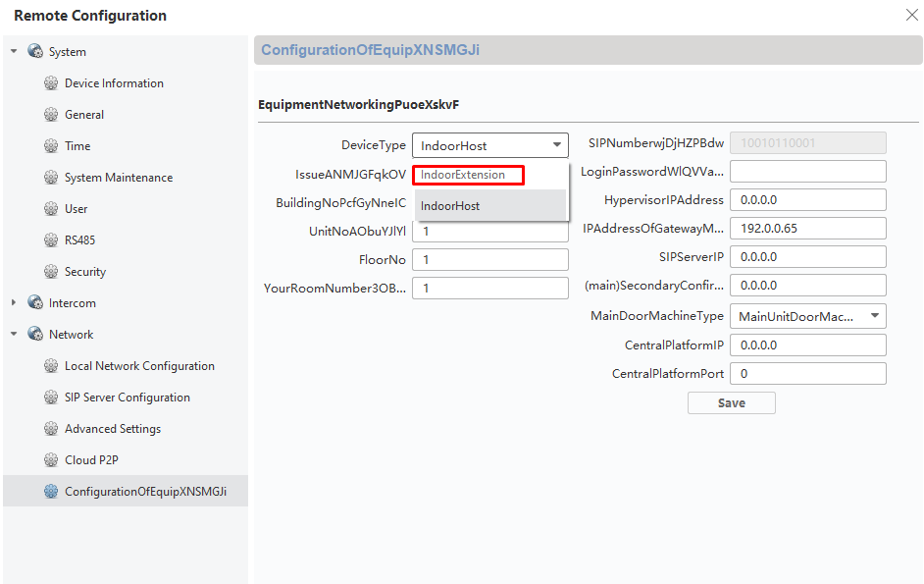Open the General settings page
This screenshot has height=584, width=924.
click(84, 115)
